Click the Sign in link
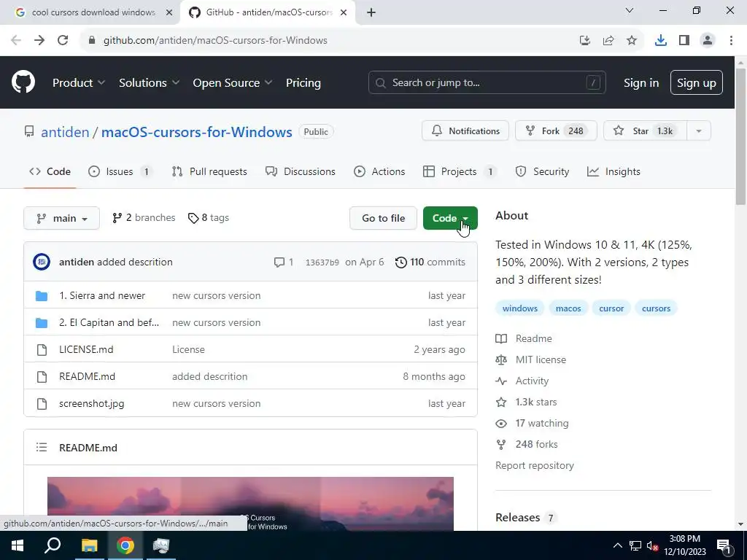747x560 pixels. coord(641,83)
